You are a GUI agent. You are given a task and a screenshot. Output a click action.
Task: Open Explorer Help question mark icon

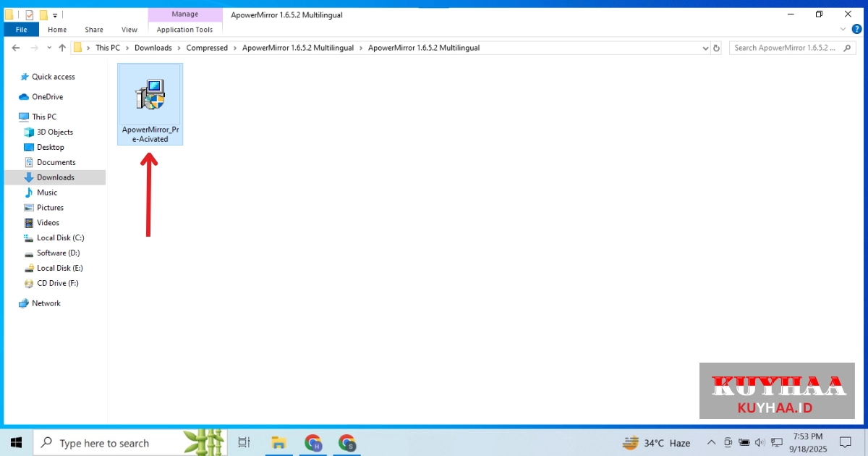click(x=856, y=30)
